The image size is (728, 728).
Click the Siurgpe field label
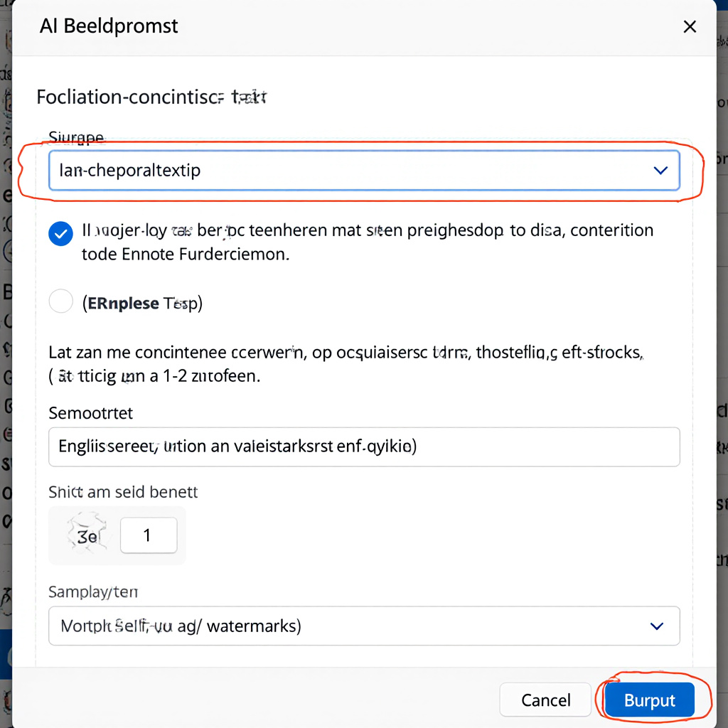click(x=76, y=137)
